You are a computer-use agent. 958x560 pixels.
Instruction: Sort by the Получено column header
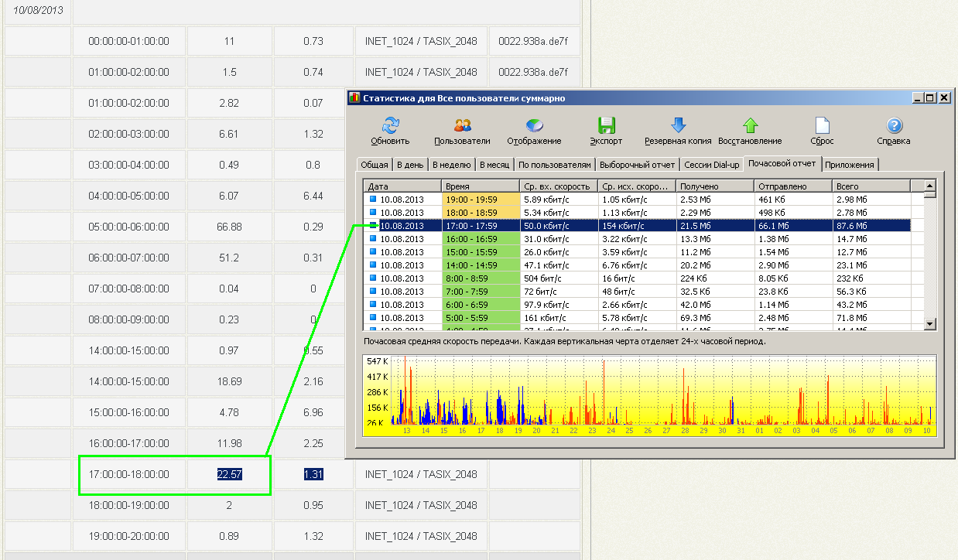coord(715,186)
